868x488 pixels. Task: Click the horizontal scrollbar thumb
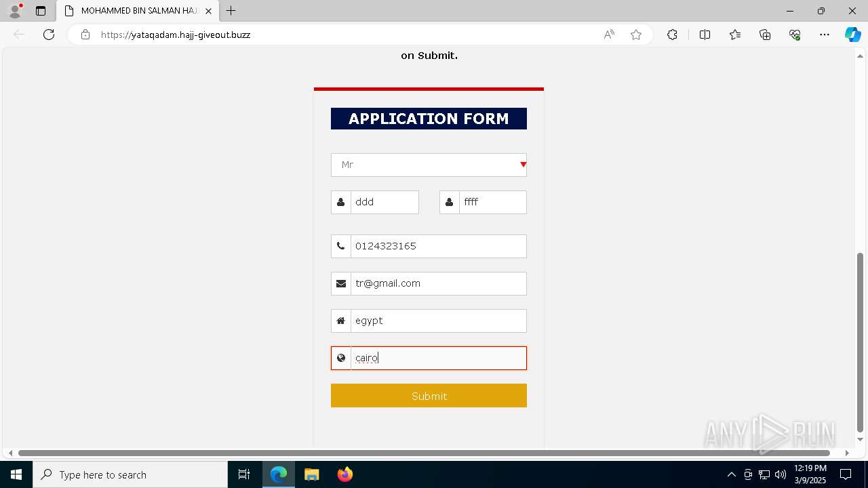tap(424, 453)
